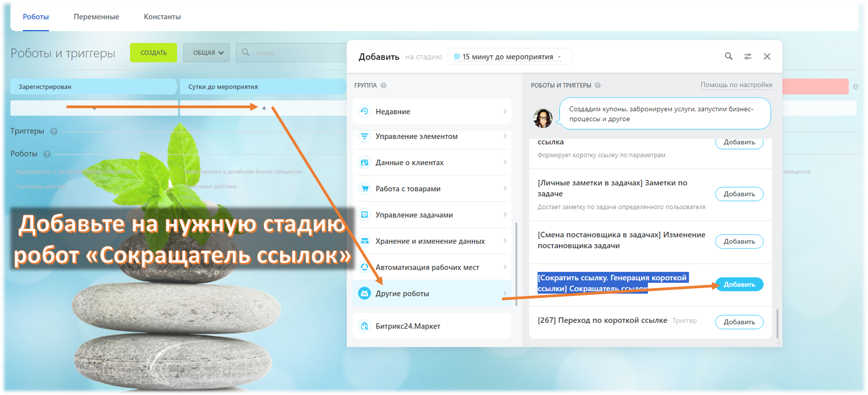Viewport: 868px width, 395px height.
Task: Expand the Недавние group chevron
Action: (505, 111)
